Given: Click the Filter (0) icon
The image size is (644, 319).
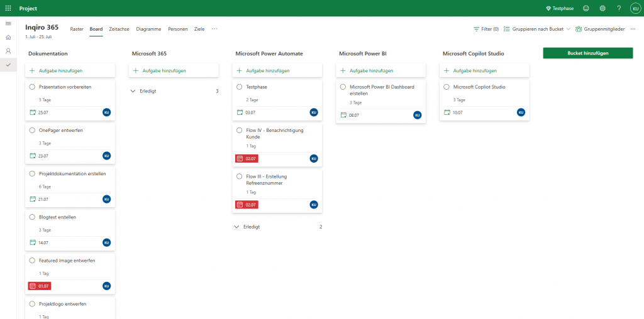Looking at the screenshot, I should point(477,29).
